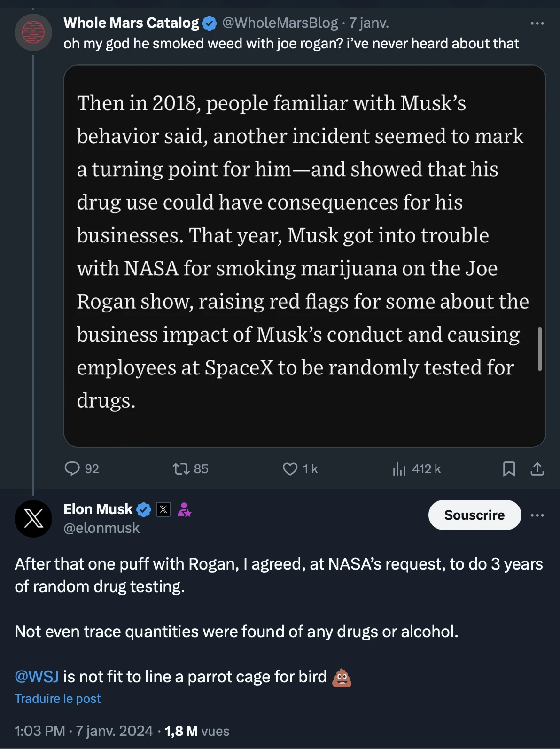Click Traduire le post link

tap(58, 699)
